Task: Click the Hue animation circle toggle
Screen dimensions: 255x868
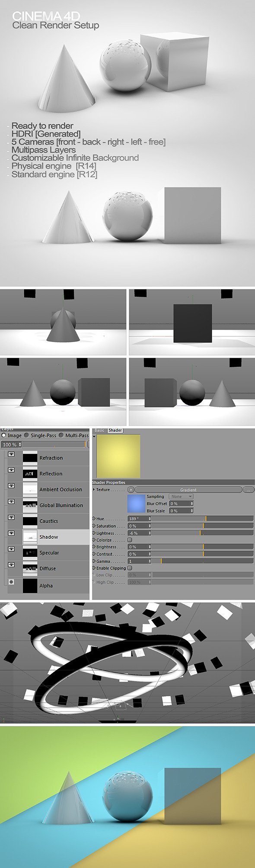Action: coord(94,519)
